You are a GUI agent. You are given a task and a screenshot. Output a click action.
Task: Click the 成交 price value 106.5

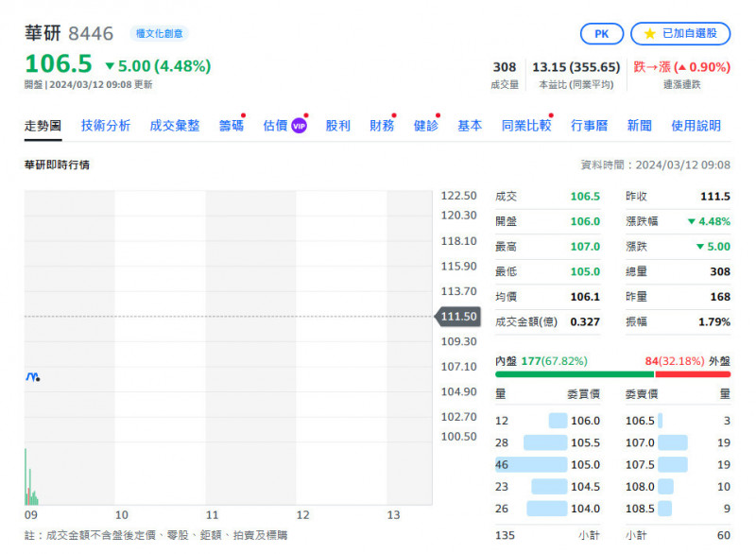pos(585,197)
